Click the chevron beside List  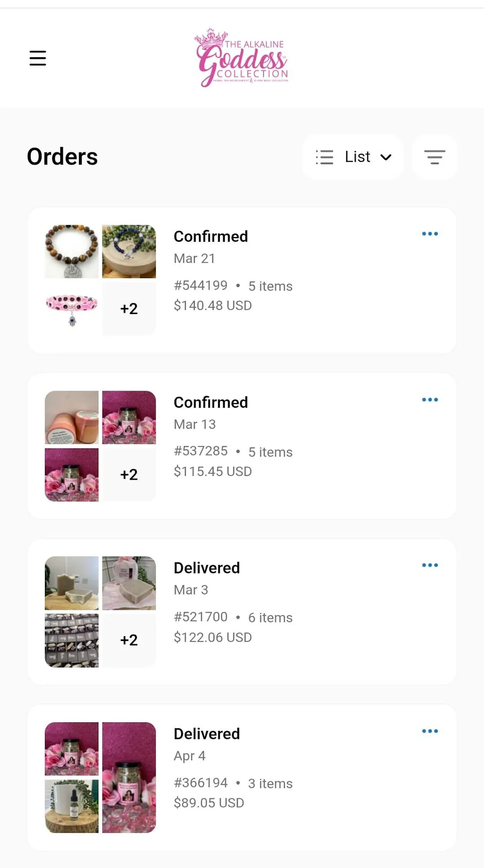pos(386,157)
